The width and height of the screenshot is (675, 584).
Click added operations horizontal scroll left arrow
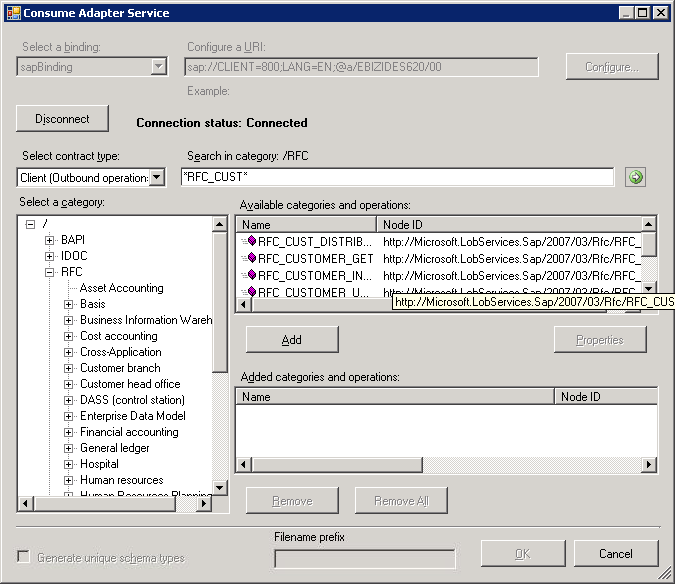(x=244, y=464)
